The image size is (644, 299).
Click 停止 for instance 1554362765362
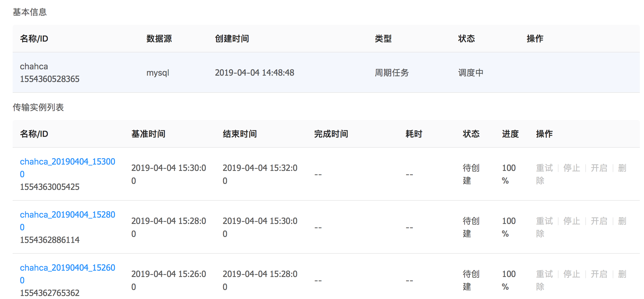[571, 274]
